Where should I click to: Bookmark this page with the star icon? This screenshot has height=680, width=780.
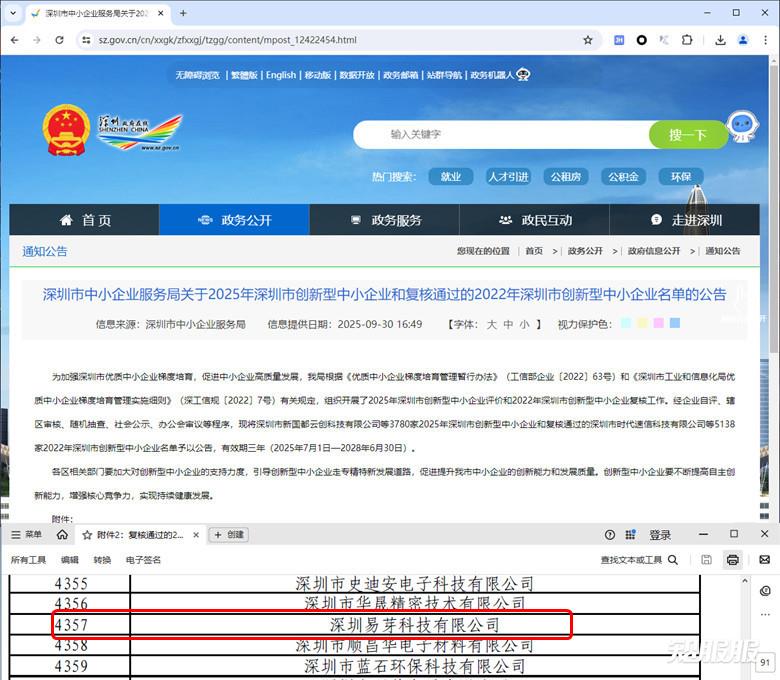[x=588, y=40]
